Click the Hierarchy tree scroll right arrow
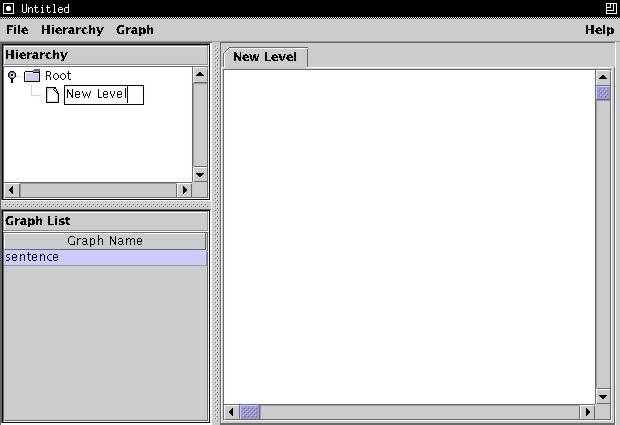Image resolution: width=620 pixels, height=425 pixels. click(185, 190)
